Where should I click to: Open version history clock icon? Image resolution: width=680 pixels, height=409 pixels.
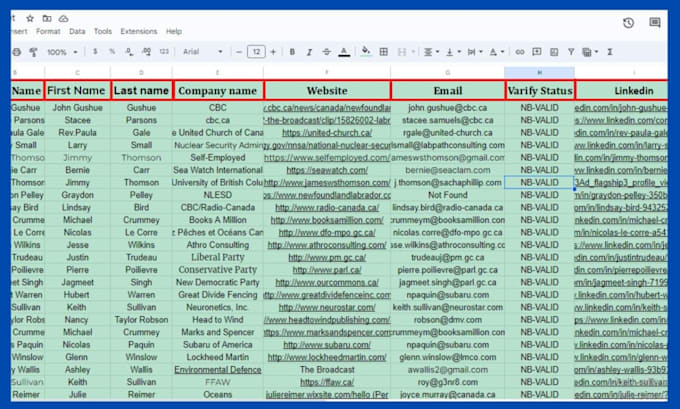pyautogui.click(x=628, y=23)
